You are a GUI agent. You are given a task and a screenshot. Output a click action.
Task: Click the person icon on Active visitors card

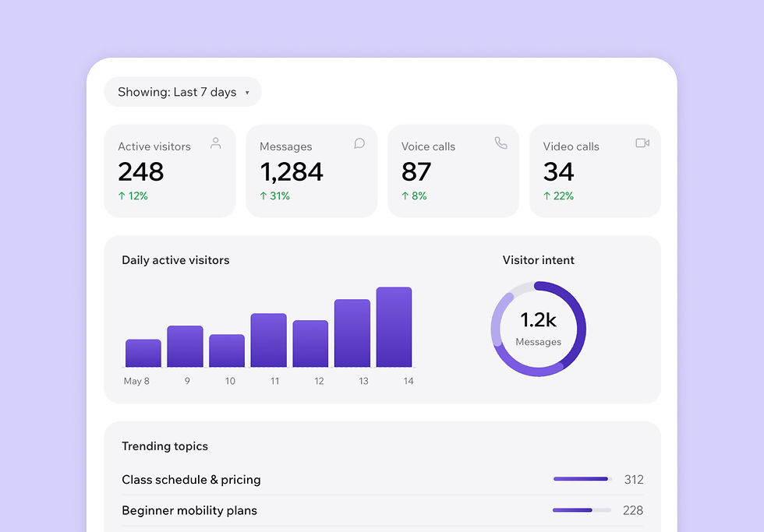tap(216, 143)
